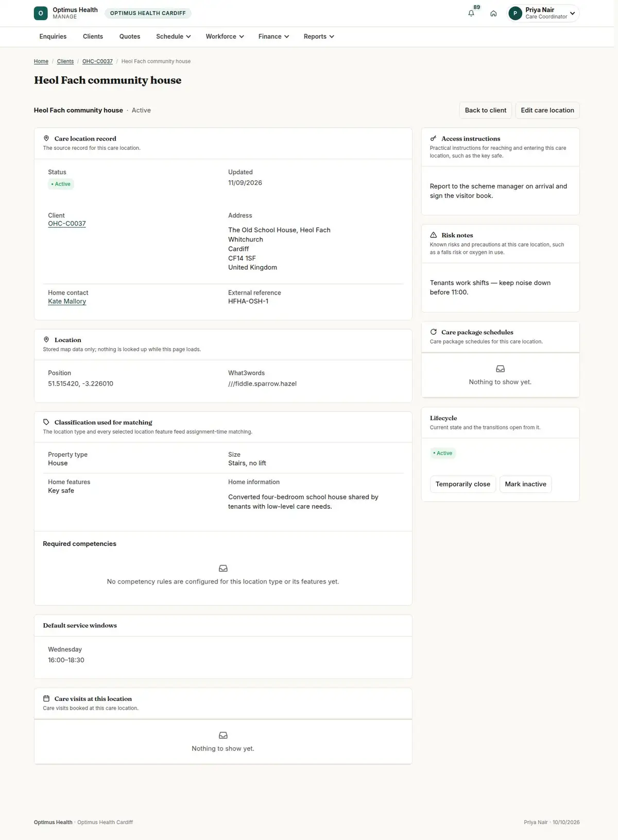Expand the Schedule menu
This screenshot has height=840, width=618.
(x=174, y=37)
